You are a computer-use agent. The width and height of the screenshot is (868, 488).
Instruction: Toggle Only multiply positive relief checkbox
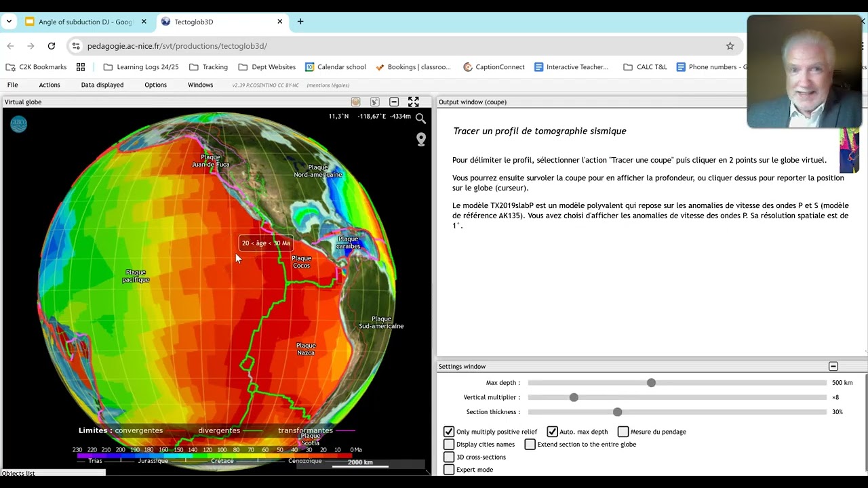click(x=449, y=432)
